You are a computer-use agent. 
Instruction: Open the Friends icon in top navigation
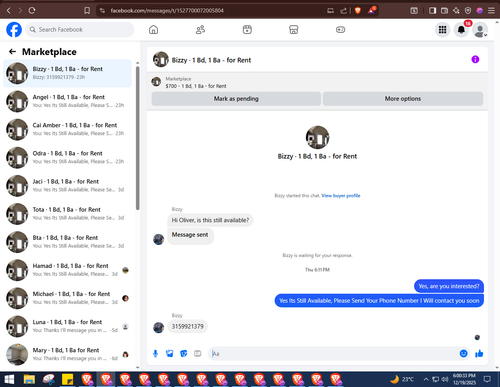pyautogui.click(x=200, y=30)
